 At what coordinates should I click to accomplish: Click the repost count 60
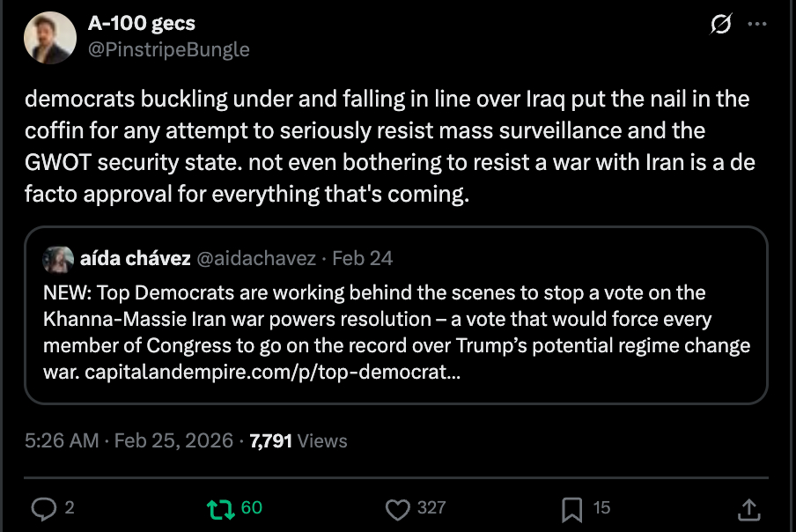tap(251, 508)
